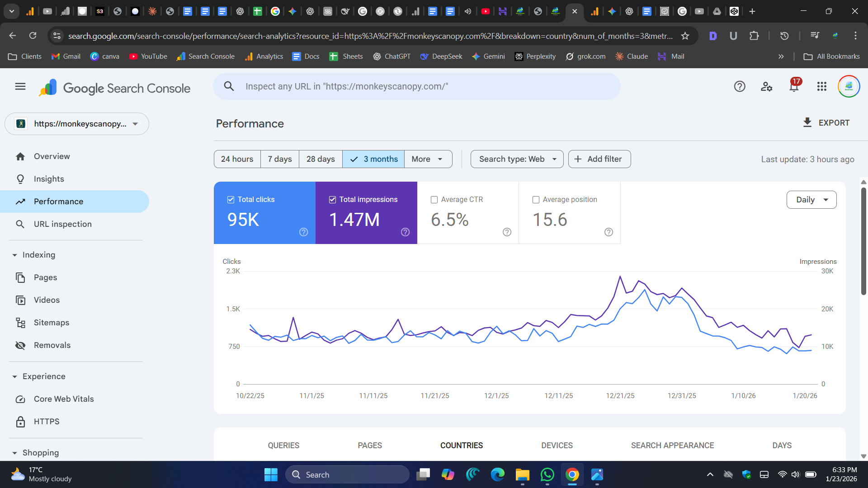Select the 28 days date range

[320, 159]
